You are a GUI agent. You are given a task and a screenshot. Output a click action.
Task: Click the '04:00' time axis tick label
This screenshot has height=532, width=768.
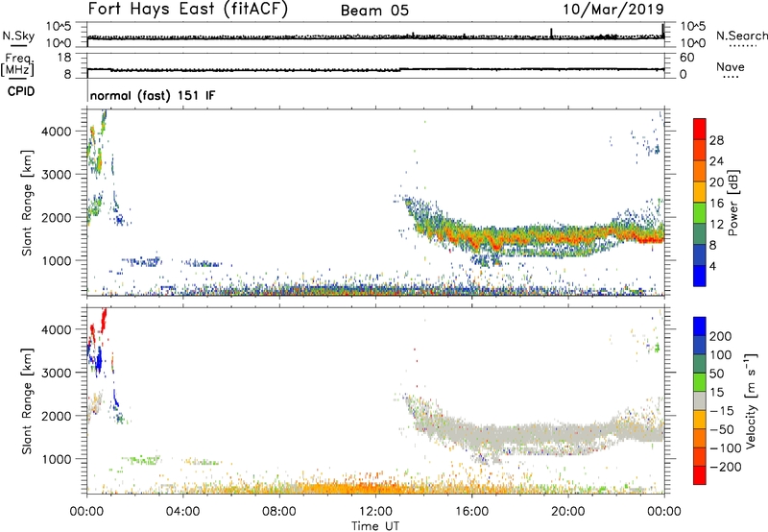pyautogui.click(x=182, y=512)
